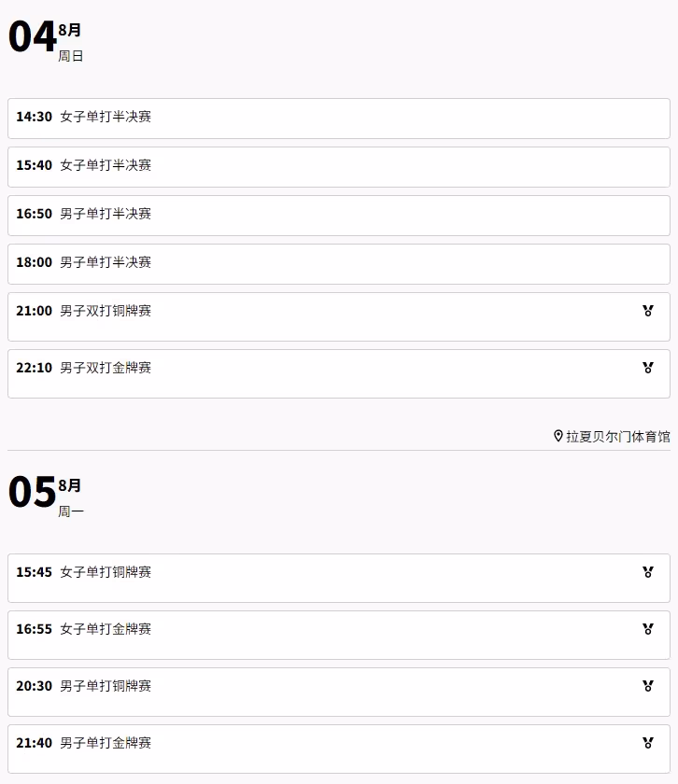Click the 04 8月 周日 date heading
The image size is (678, 784).
coord(46,40)
